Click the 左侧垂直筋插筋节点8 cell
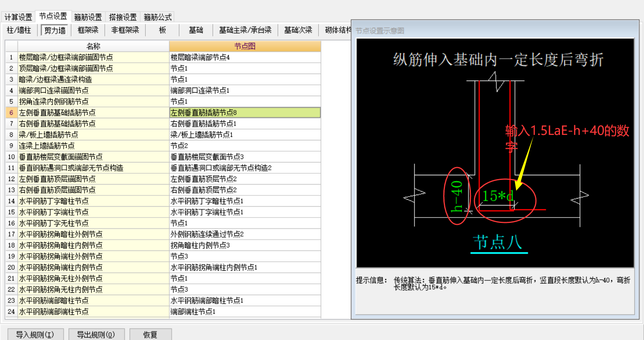This screenshot has height=340, width=644. (x=245, y=112)
